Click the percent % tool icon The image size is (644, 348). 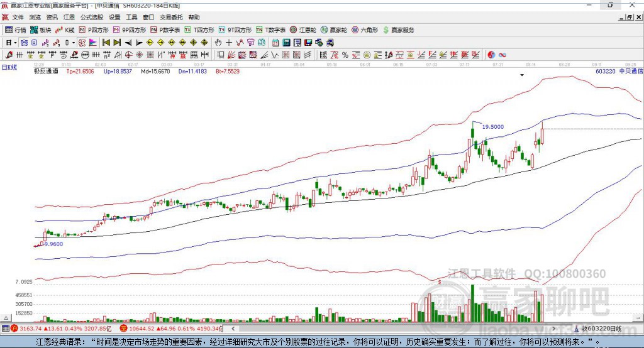click(x=345, y=55)
